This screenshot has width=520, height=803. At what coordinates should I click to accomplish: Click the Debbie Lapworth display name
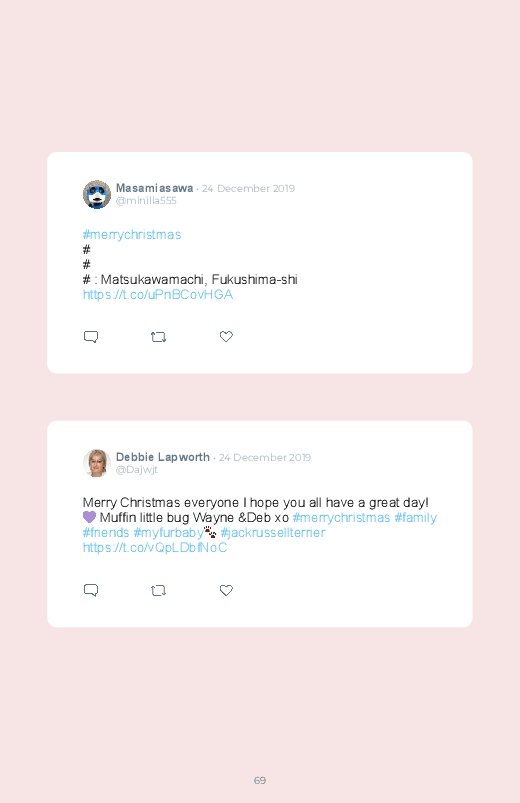(x=162, y=457)
